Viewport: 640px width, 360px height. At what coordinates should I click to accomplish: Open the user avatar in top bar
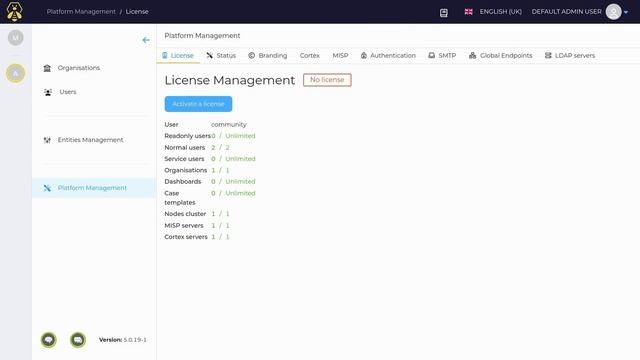point(613,12)
